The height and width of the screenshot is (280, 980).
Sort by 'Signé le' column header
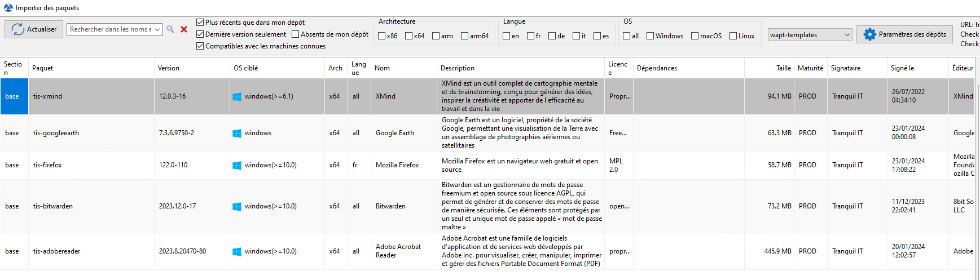pos(918,68)
